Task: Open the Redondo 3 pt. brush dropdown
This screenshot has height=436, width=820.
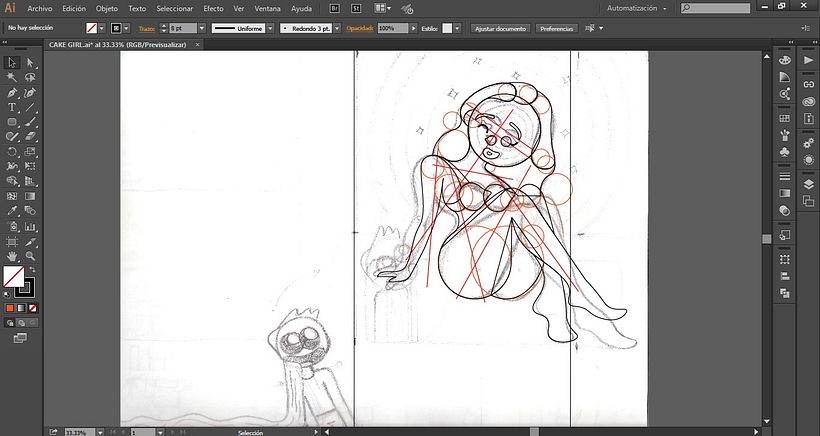Action: tap(337, 28)
